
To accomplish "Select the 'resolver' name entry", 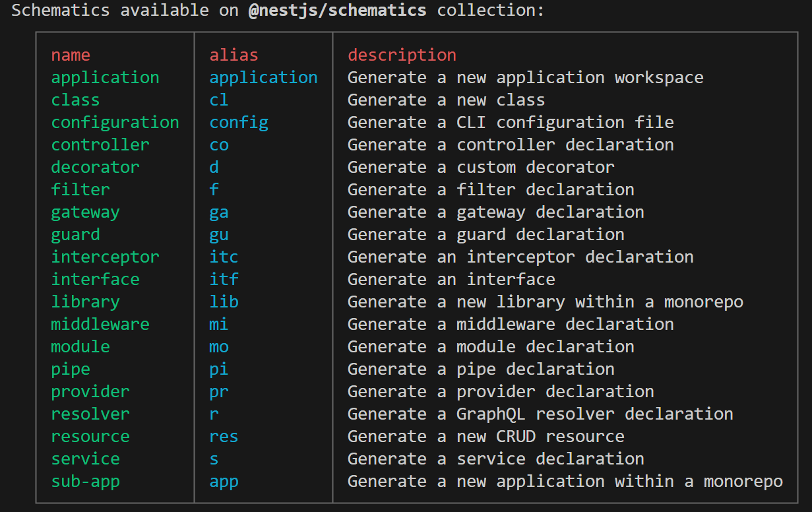I will tap(90, 414).
